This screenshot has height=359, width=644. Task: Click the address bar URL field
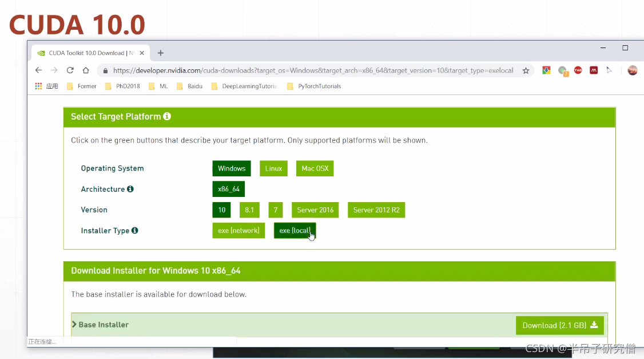click(x=313, y=70)
